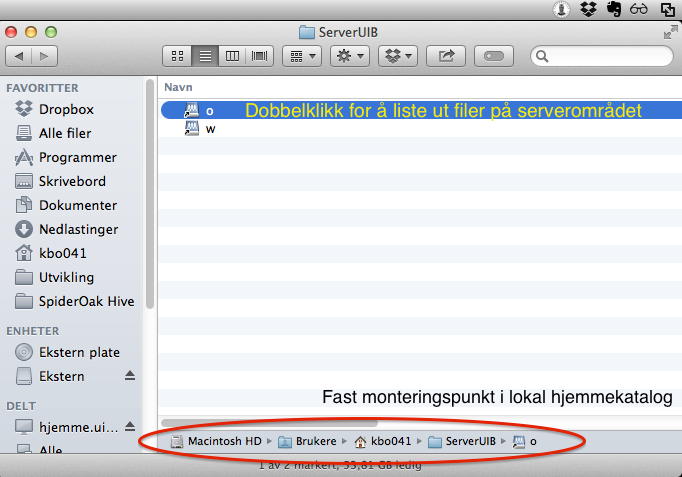Open the Evernote elephant menu bar icon
The width and height of the screenshot is (682, 477).
(614, 10)
